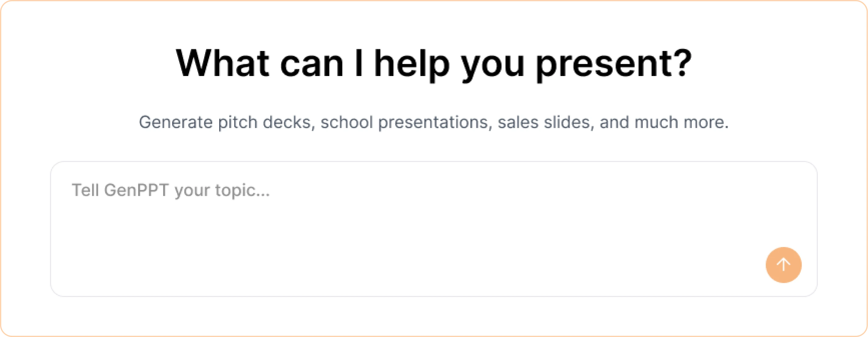
Task: Click "sales slides" in the subtitle line
Action: pyautogui.click(x=544, y=122)
